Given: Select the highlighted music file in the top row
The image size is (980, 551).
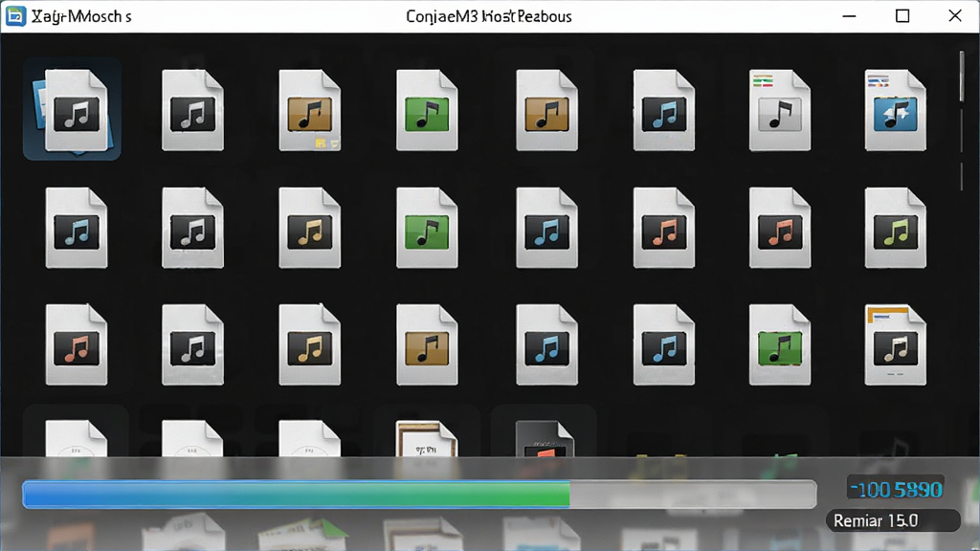Looking at the screenshot, I should (73, 109).
